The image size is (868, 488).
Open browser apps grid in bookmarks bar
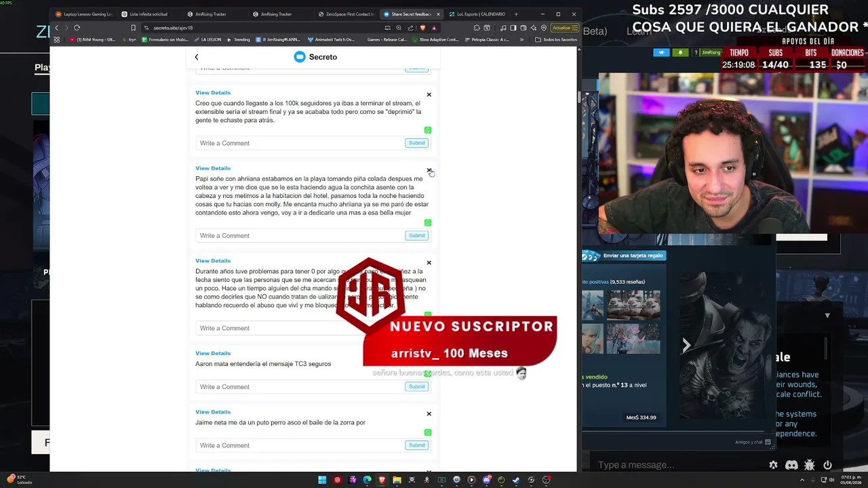click(x=56, y=40)
